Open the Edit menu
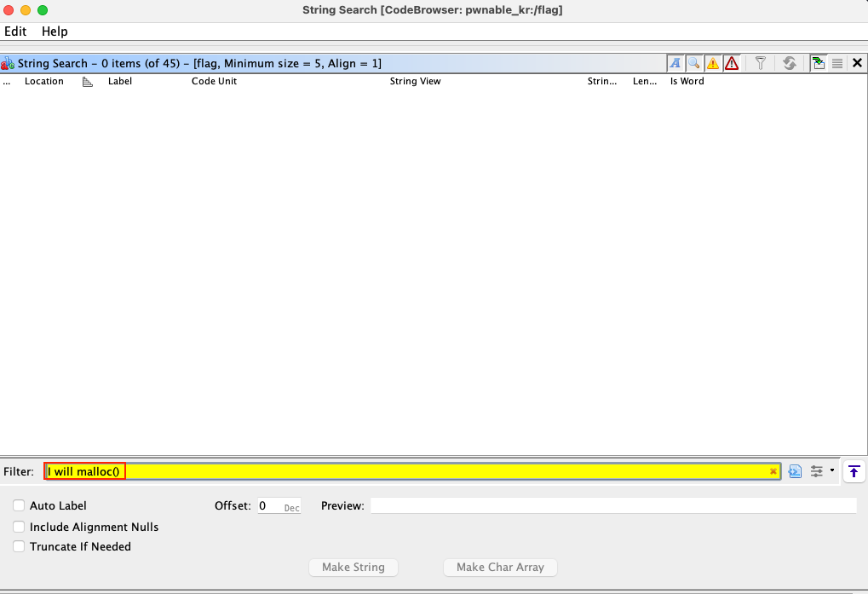 click(15, 32)
